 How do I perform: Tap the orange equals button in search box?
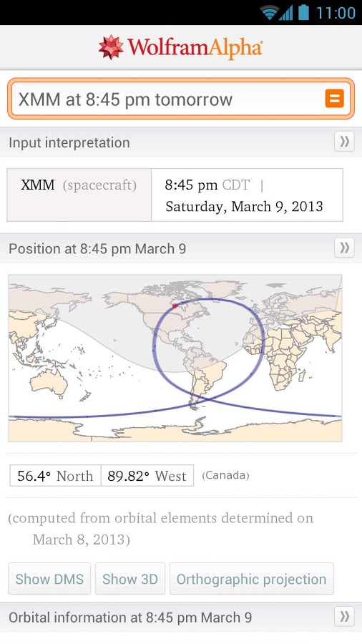[335, 99]
